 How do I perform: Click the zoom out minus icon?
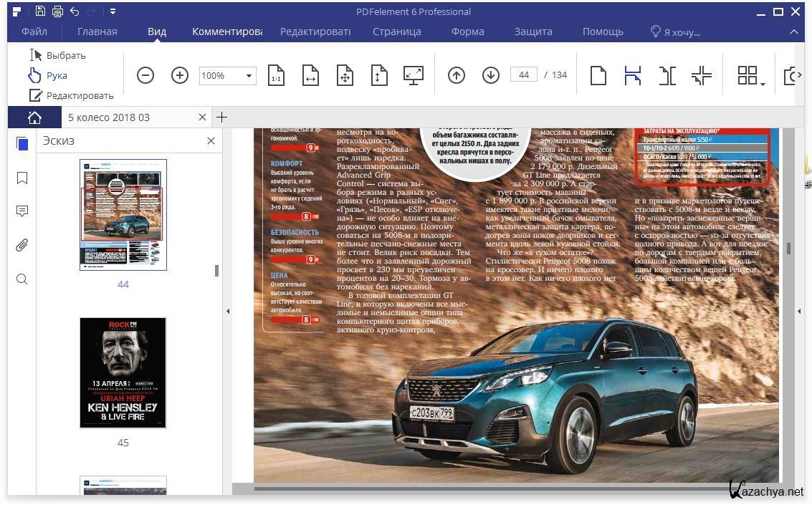(x=145, y=75)
